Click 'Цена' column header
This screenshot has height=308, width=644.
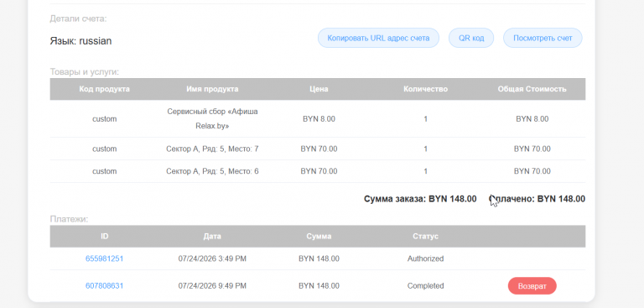click(319, 89)
